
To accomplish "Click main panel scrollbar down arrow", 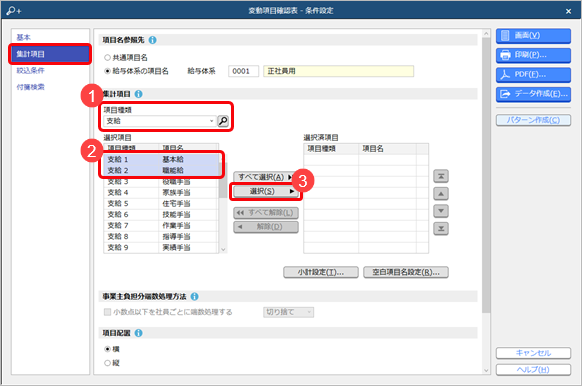I will tap(486, 370).
